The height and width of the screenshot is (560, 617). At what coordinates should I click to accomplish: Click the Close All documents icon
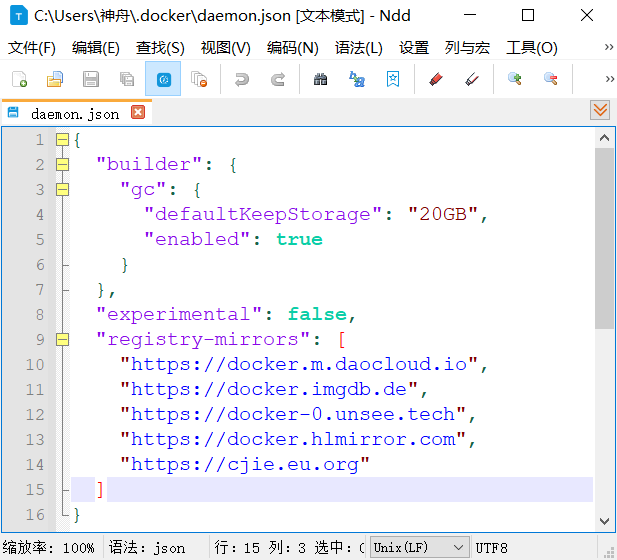[199, 79]
